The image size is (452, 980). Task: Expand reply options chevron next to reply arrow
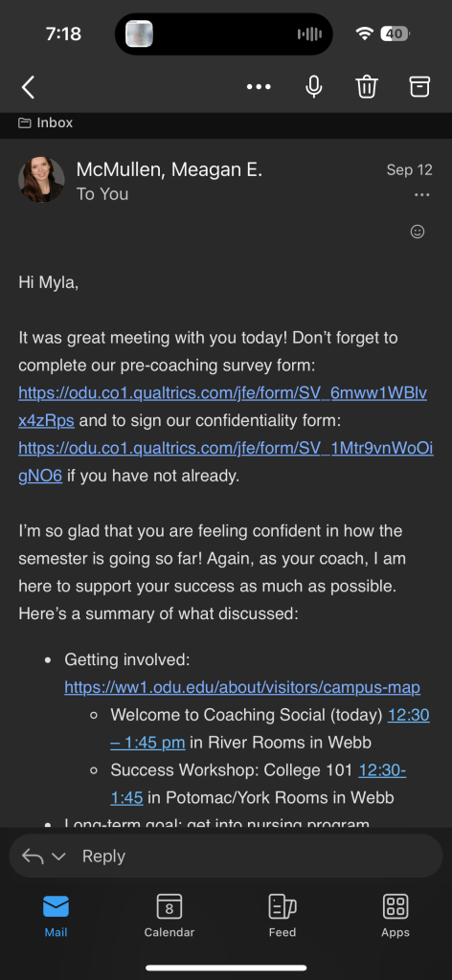tap(58, 857)
